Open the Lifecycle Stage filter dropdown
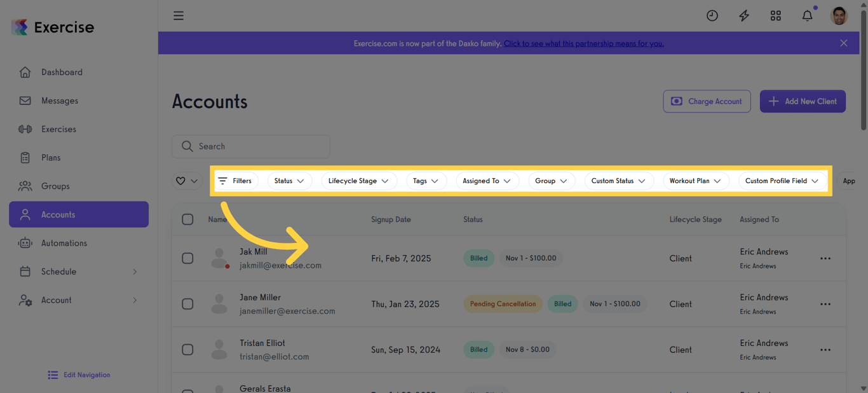Image resolution: width=868 pixels, height=393 pixels. [359, 181]
